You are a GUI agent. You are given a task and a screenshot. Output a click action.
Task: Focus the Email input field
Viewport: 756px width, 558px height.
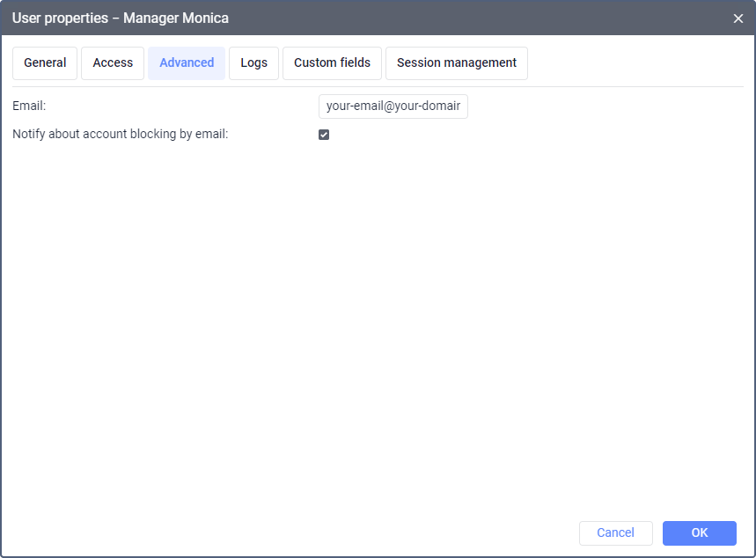click(393, 106)
